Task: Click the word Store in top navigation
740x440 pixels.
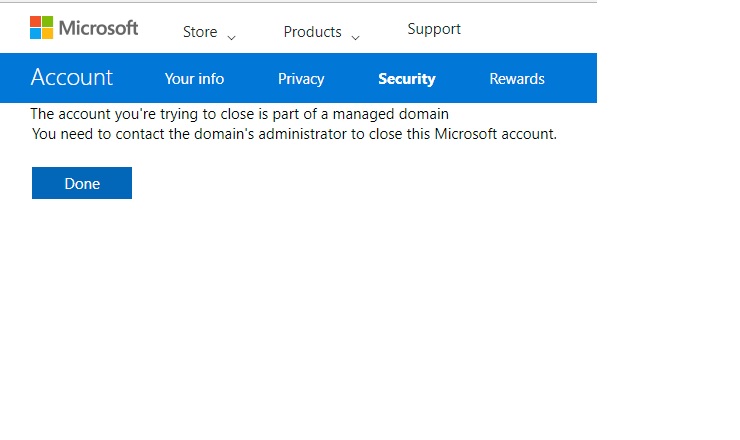Action: (x=200, y=32)
